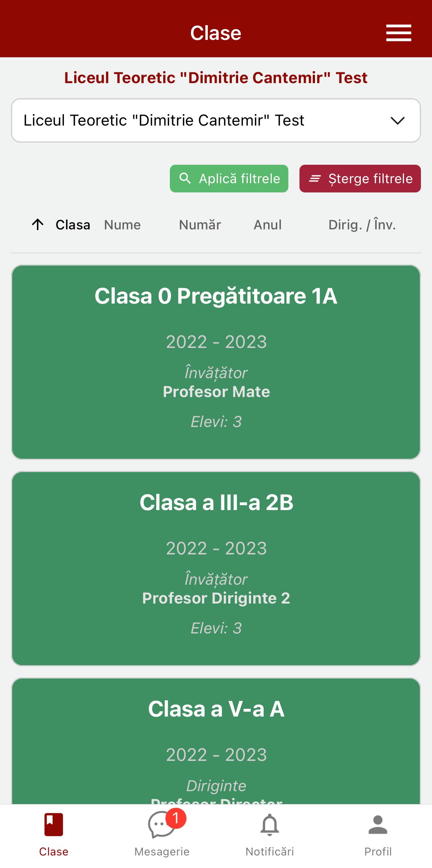Tap the Clase book icon
The width and height of the screenshot is (432, 868).
pyautogui.click(x=54, y=824)
